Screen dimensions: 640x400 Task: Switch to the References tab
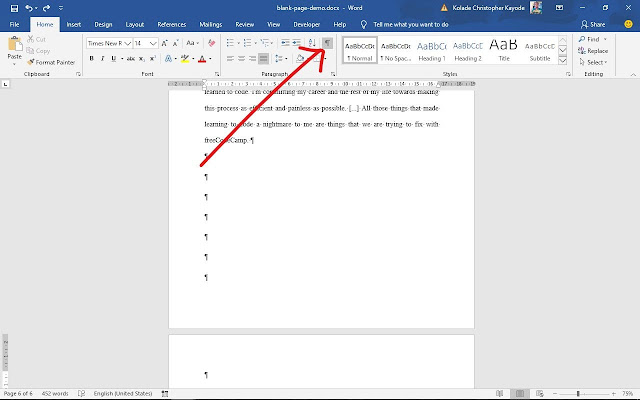coord(171,24)
